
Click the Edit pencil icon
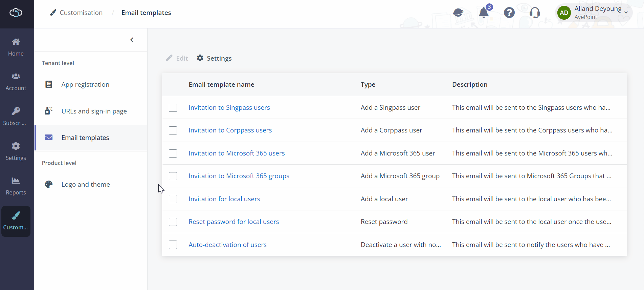coord(169,58)
